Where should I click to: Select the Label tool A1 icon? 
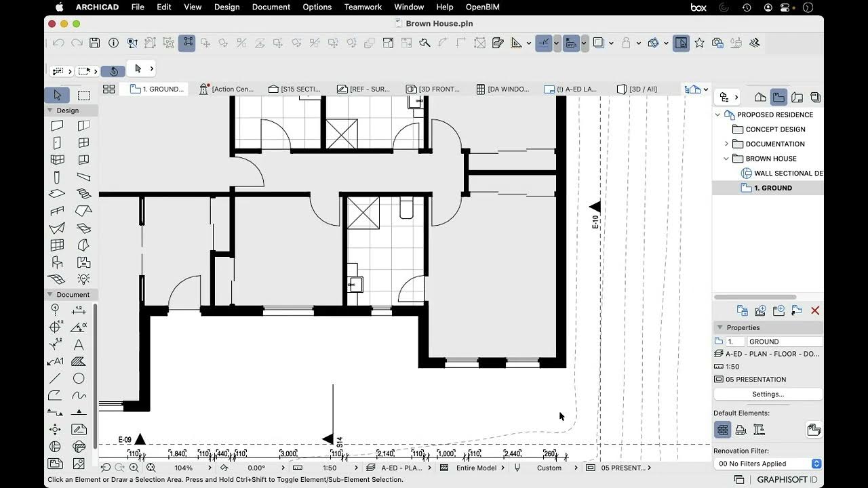pyautogui.click(x=55, y=361)
